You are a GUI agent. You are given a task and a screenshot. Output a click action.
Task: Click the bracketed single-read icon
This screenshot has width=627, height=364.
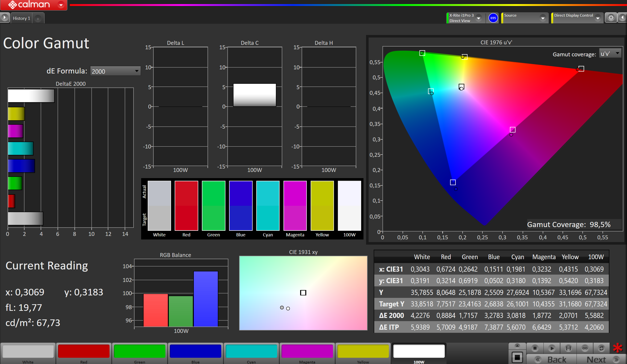pos(568,348)
